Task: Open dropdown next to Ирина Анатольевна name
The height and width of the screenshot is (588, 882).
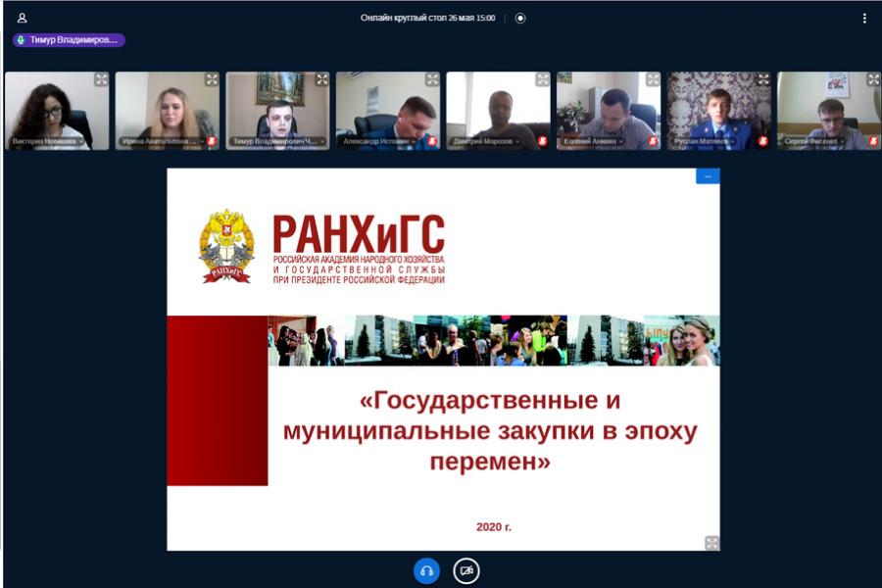Action: tap(202, 141)
